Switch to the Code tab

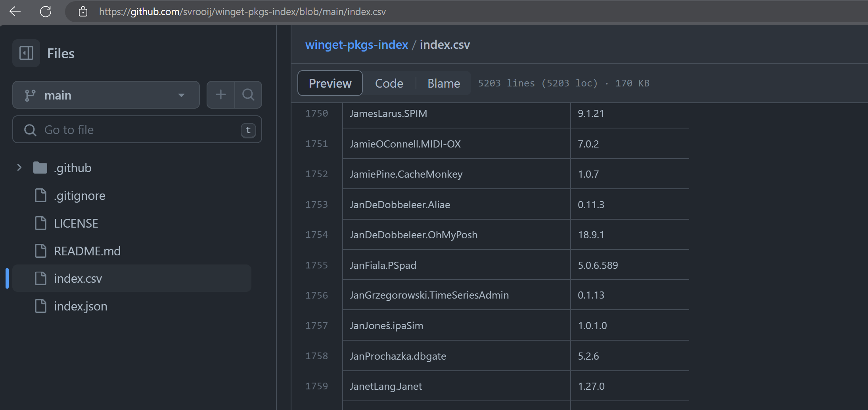click(389, 83)
